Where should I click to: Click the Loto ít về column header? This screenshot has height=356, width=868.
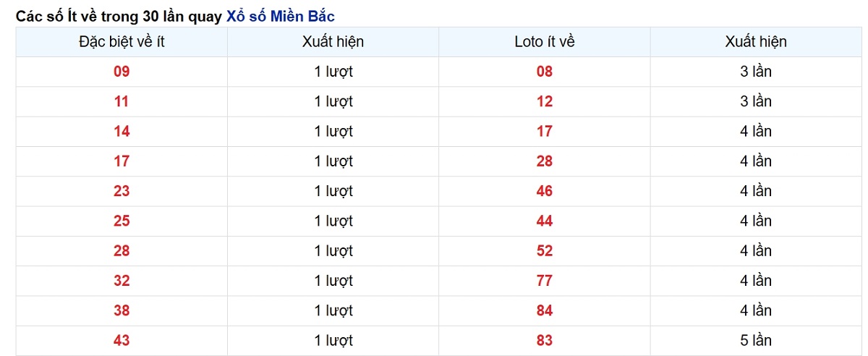[545, 42]
